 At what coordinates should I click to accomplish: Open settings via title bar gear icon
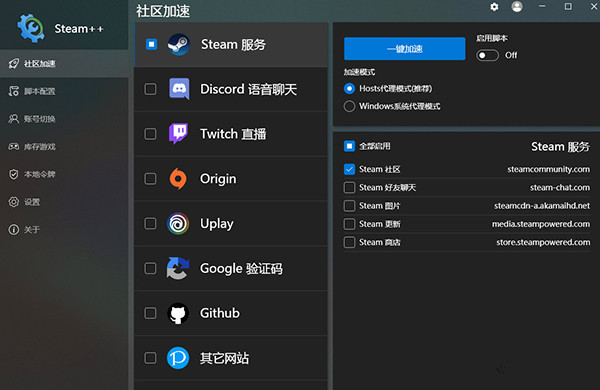(x=494, y=7)
